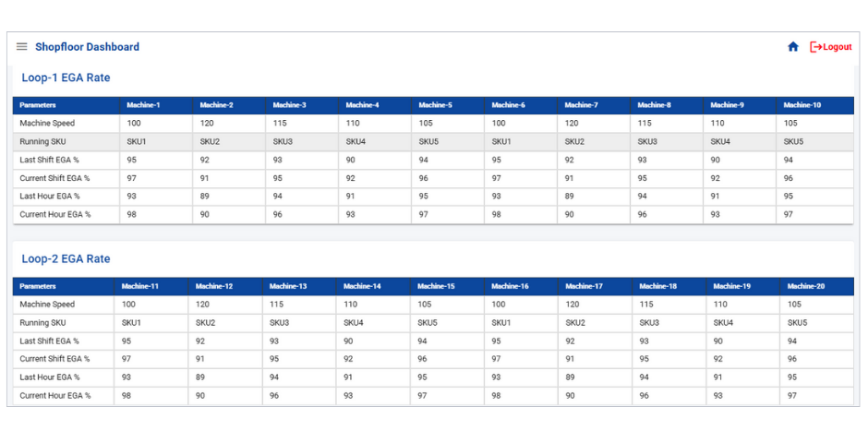The width and height of the screenshot is (868, 443).
Task: Select the Loop-2 EGA Rate heading
Action: coord(66,258)
